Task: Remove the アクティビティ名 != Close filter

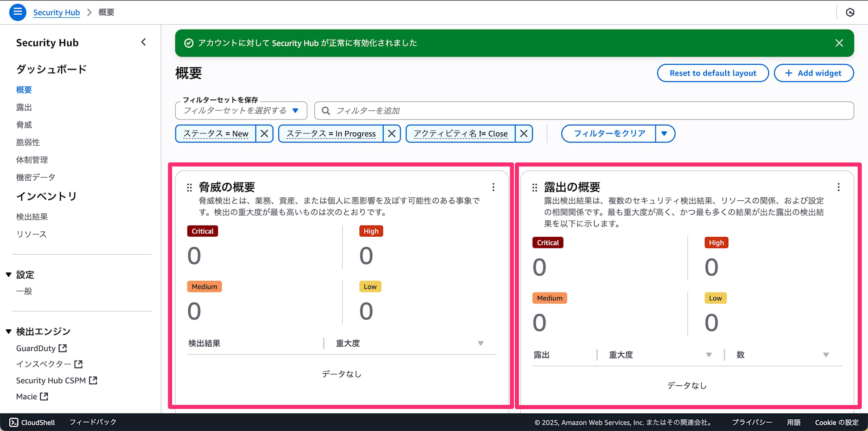Action: (x=524, y=133)
